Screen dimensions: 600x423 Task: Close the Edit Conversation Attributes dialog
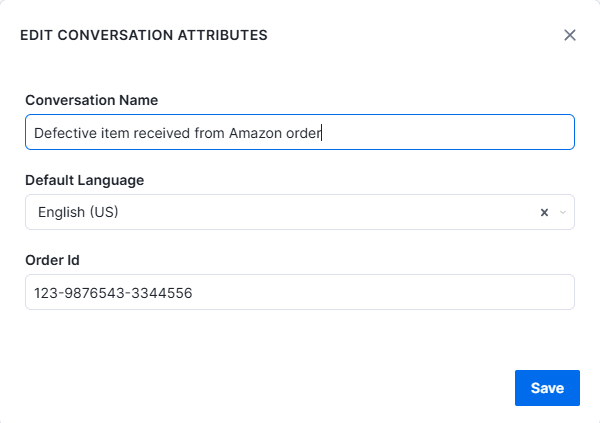coord(570,35)
